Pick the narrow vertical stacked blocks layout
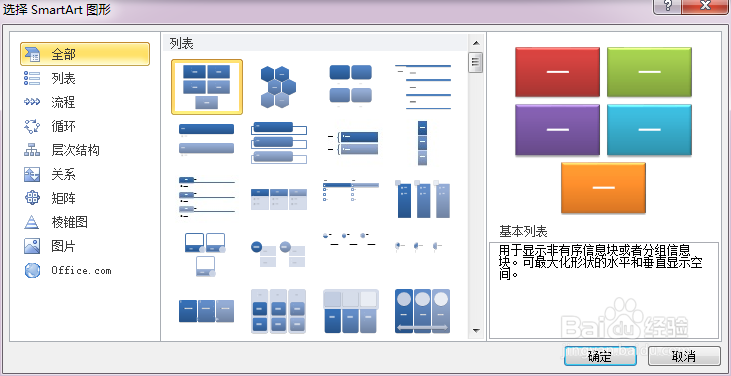Image resolution: width=731 pixels, height=376 pixels. click(x=422, y=143)
